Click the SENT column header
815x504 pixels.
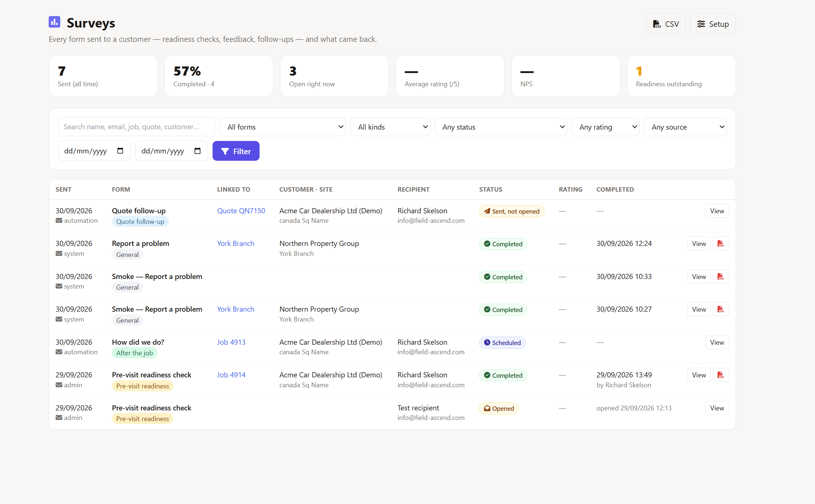pos(64,189)
